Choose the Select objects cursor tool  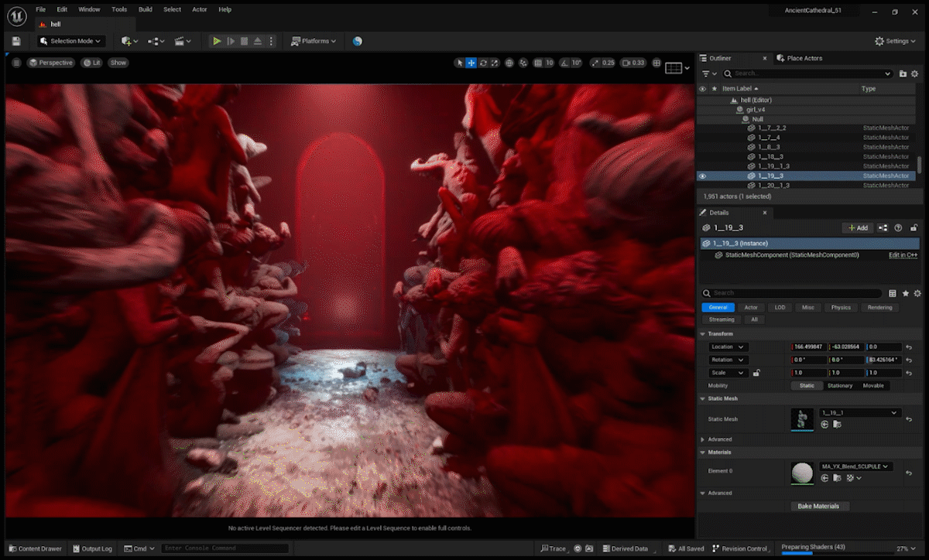(460, 63)
